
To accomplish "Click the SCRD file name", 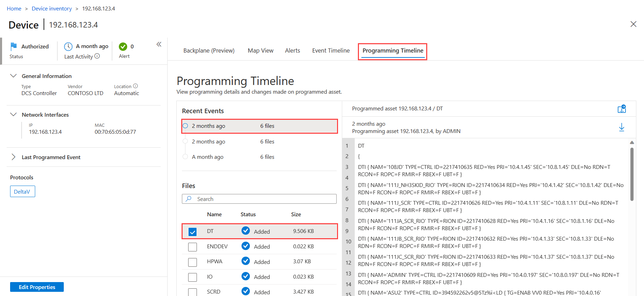I will [214, 291].
